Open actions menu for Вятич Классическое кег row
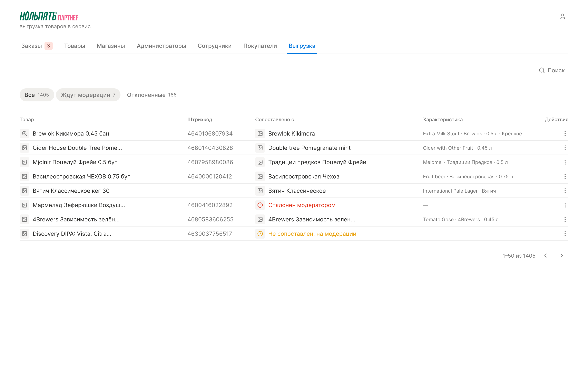 [x=565, y=191]
